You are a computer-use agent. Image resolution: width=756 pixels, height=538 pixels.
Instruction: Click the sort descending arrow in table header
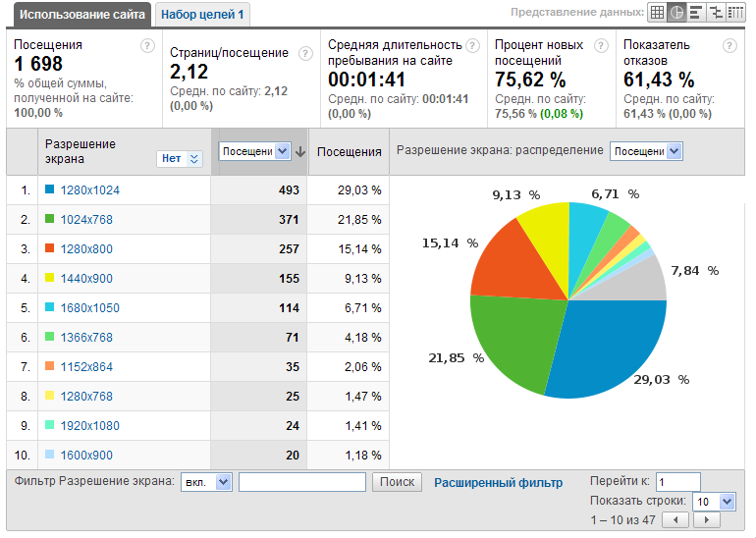300,151
